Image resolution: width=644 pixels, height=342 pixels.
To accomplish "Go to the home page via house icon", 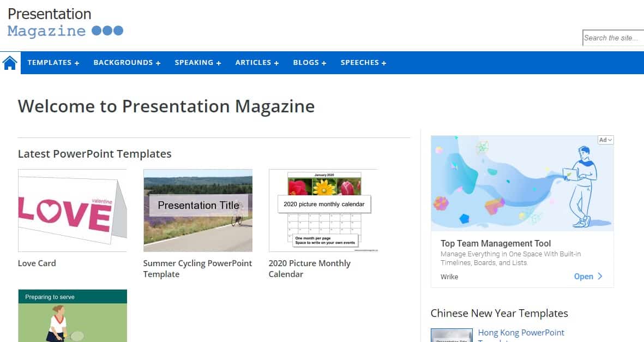I will pos(10,63).
